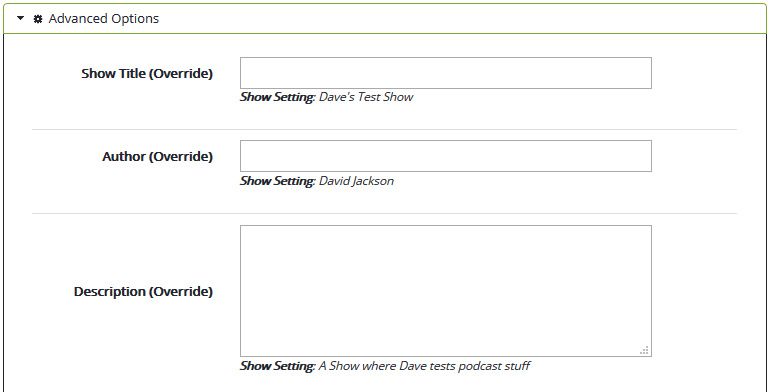Click blank space right of Author field
This screenshot has height=392, width=772.
pos(694,156)
